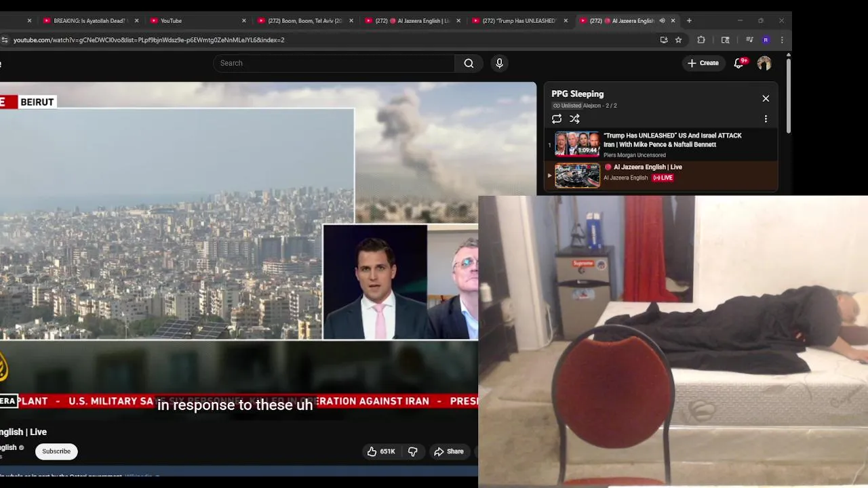Image resolution: width=868 pixels, height=488 pixels.
Task: Close the PPG Sleeping playlist panel
Action: tap(766, 98)
